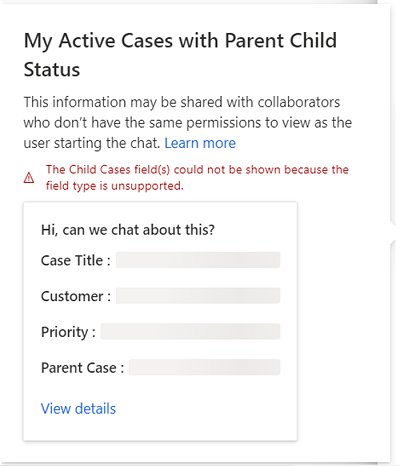The width and height of the screenshot is (400, 466).
Task: Select the Parent Case placeholder value
Action: pyautogui.click(x=204, y=367)
